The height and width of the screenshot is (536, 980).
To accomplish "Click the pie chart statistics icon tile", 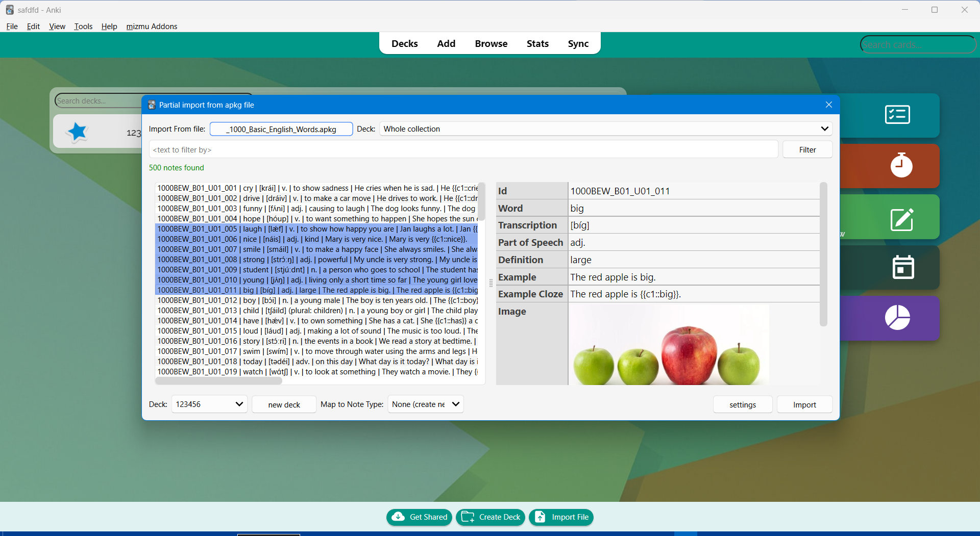I will click(897, 318).
